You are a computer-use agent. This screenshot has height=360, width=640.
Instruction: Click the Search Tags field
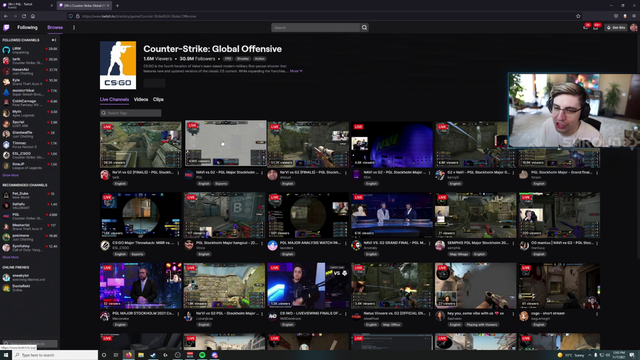coord(131,113)
